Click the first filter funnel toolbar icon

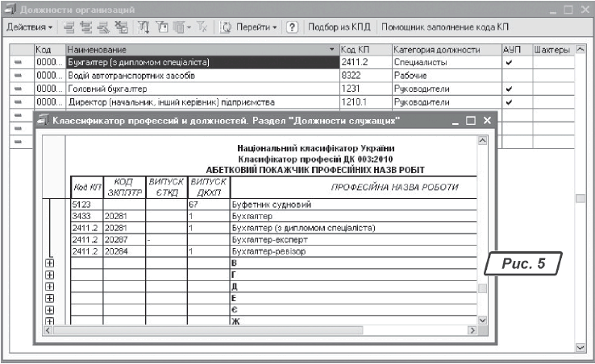139,27
